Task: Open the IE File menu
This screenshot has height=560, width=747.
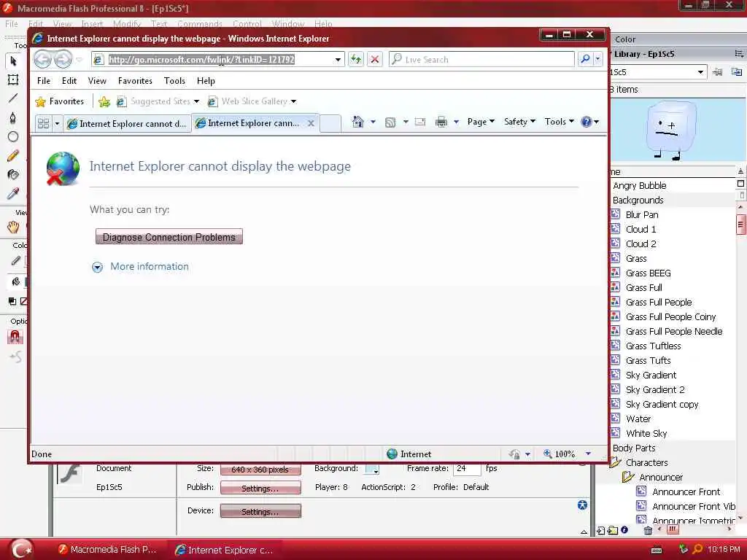Action: (44, 81)
